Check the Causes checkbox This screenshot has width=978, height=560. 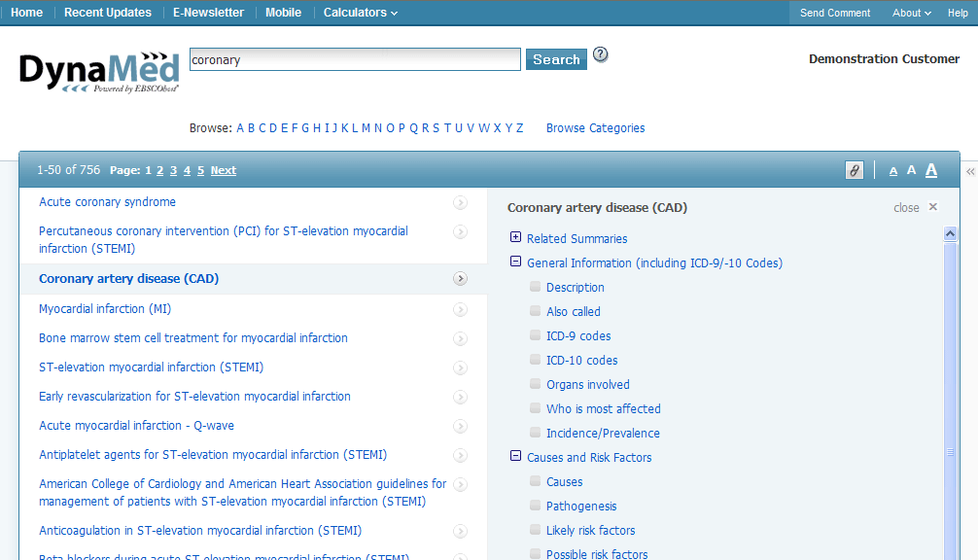pyautogui.click(x=535, y=481)
